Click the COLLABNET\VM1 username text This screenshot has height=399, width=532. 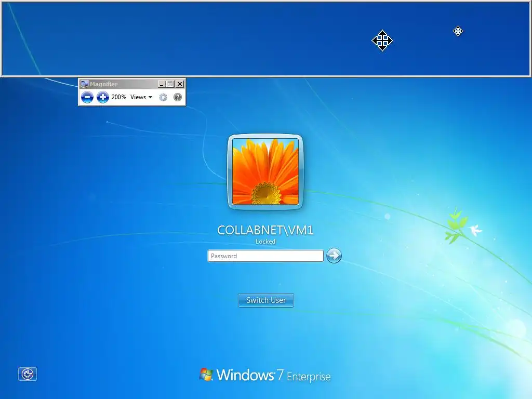click(x=265, y=230)
